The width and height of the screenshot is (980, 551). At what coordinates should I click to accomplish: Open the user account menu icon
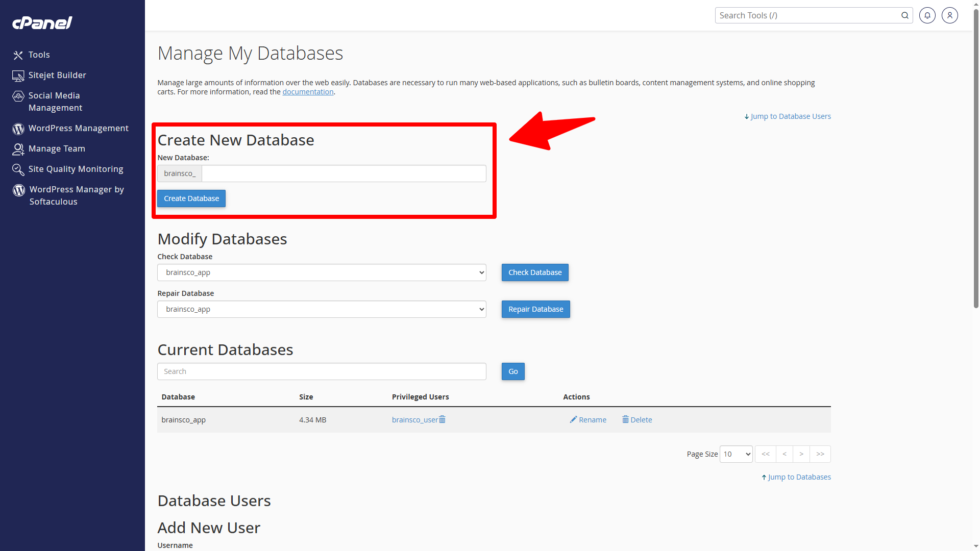click(x=950, y=15)
